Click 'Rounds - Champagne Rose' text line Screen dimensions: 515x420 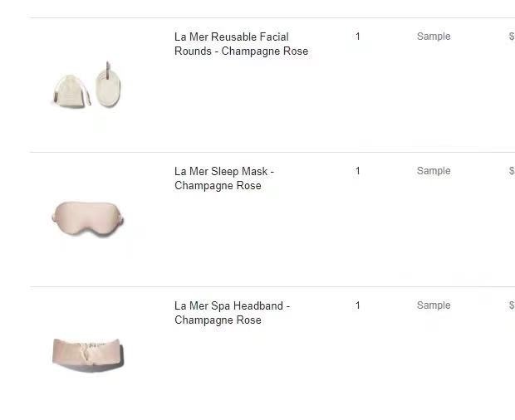(x=241, y=51)
